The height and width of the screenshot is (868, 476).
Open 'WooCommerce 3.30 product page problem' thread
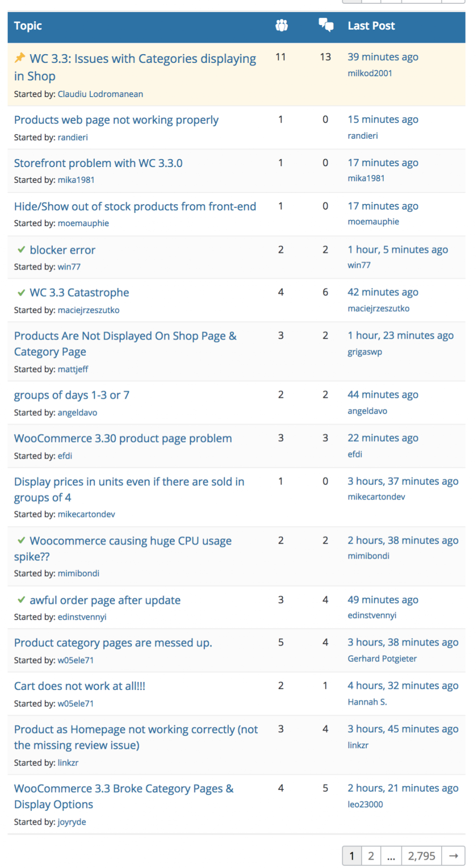(x=123, y=438)
